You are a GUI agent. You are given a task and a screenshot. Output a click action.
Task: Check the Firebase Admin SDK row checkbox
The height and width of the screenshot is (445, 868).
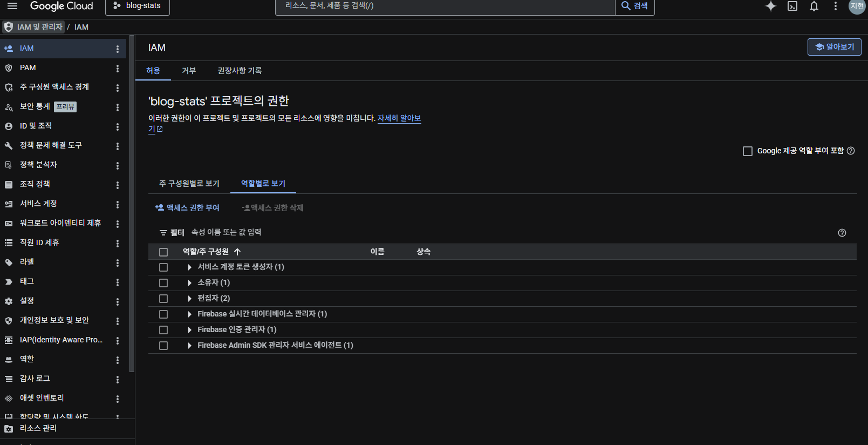click(163, 346)
